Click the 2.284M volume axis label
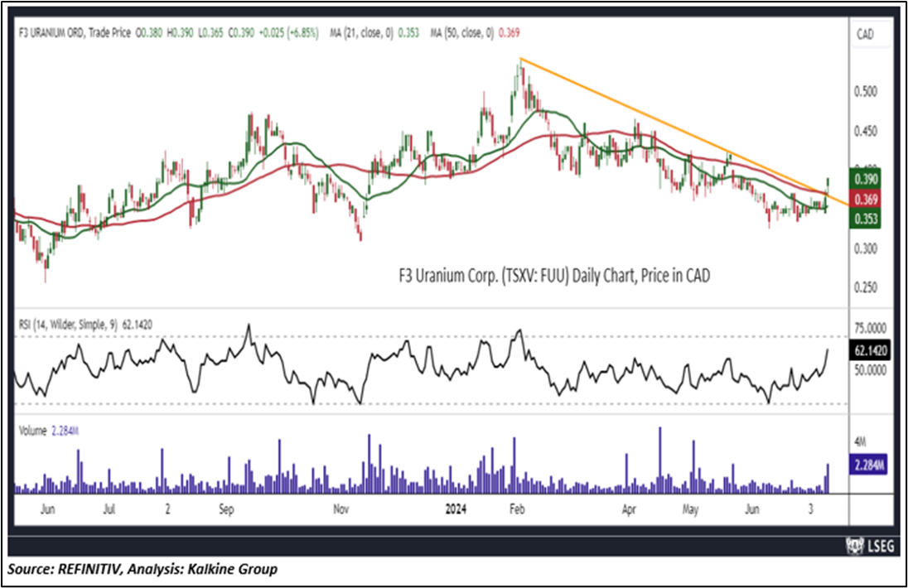This screenshot has height=588, width=908. click(868, 465)
